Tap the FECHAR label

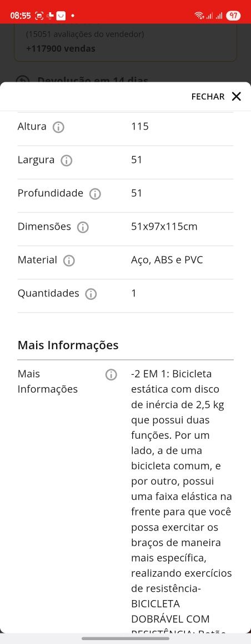(208, 97)
